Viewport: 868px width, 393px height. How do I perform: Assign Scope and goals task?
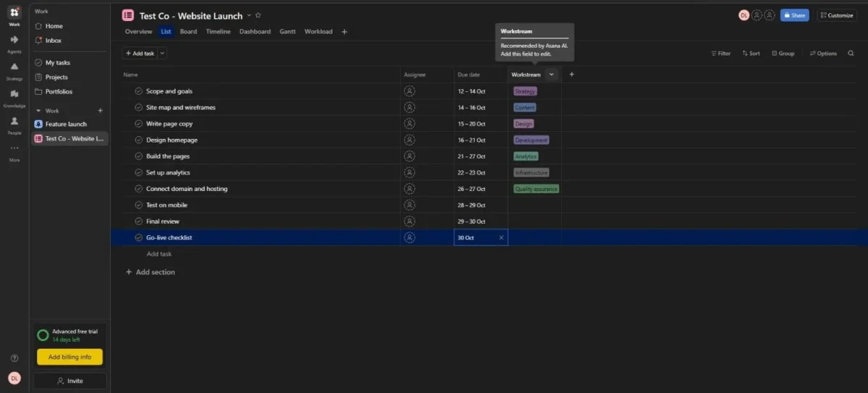[x=409, y=91]
